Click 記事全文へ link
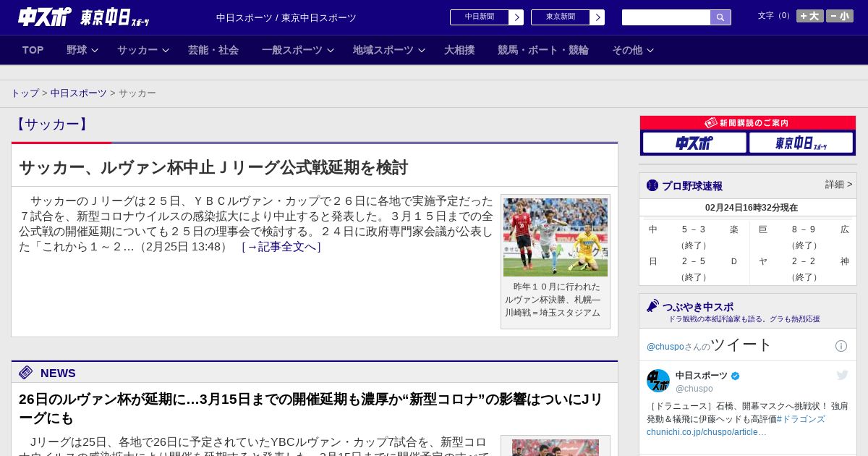 [281, 247]
